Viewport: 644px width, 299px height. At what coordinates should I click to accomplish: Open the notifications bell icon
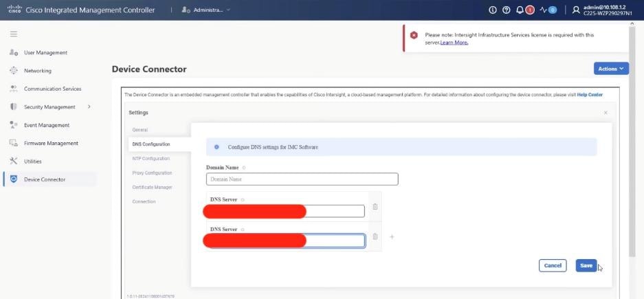click(520, 10)
